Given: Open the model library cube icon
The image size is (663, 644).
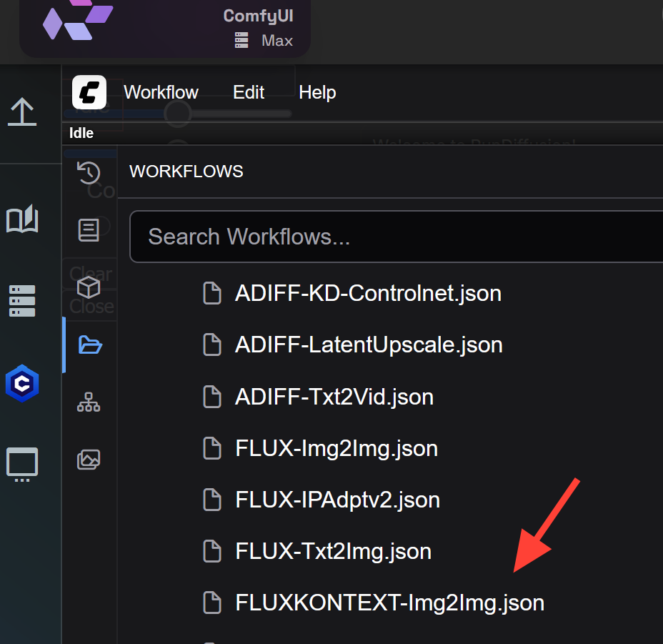Looking at the screenshot, I should 89,287.
